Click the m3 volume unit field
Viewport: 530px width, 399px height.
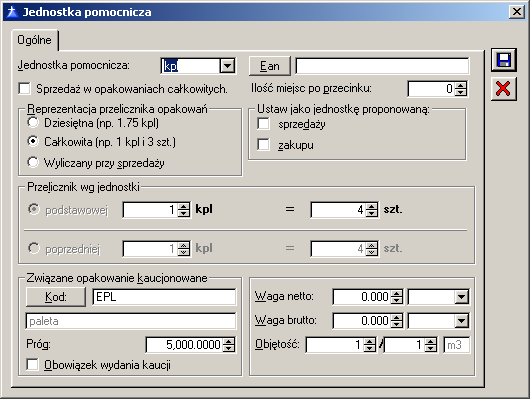tap(456, 345)
